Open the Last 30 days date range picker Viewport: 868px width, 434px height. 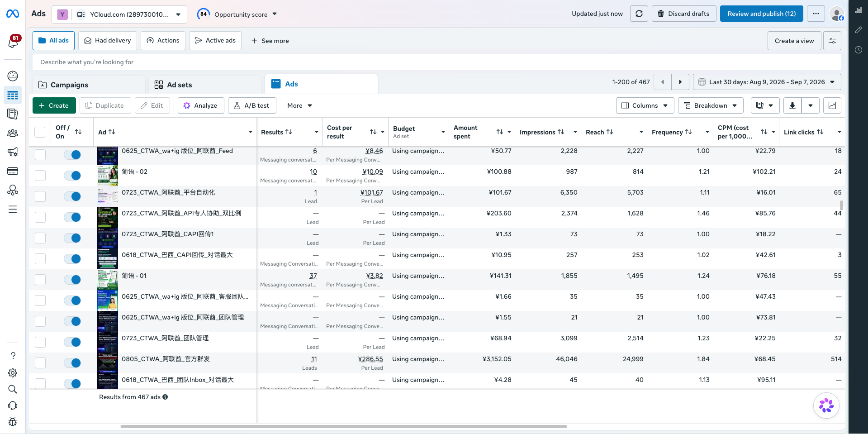767,82
